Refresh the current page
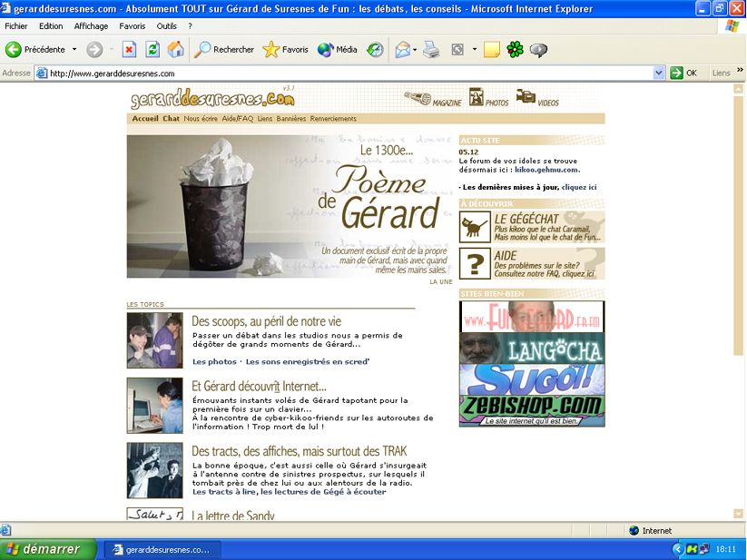The width and height of the screenshot is (747, 560). 152,50
